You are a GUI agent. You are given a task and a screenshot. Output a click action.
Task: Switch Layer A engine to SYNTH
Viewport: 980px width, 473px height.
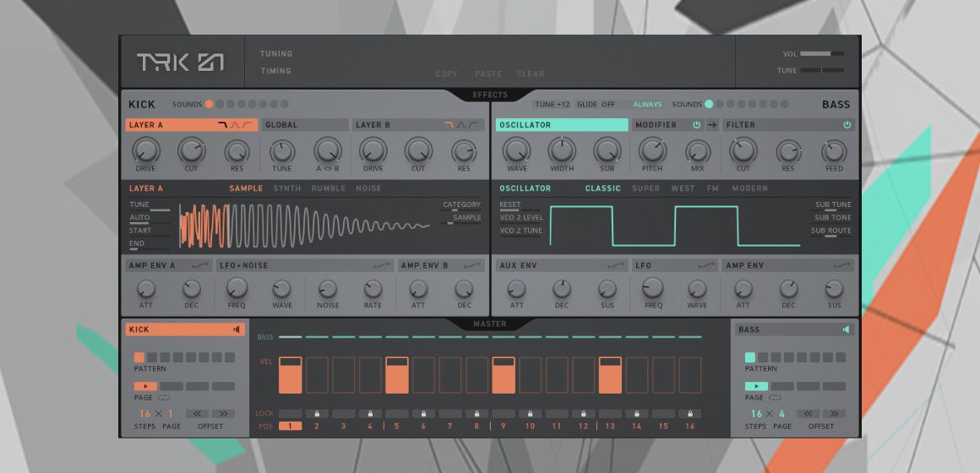click(287, 188)
